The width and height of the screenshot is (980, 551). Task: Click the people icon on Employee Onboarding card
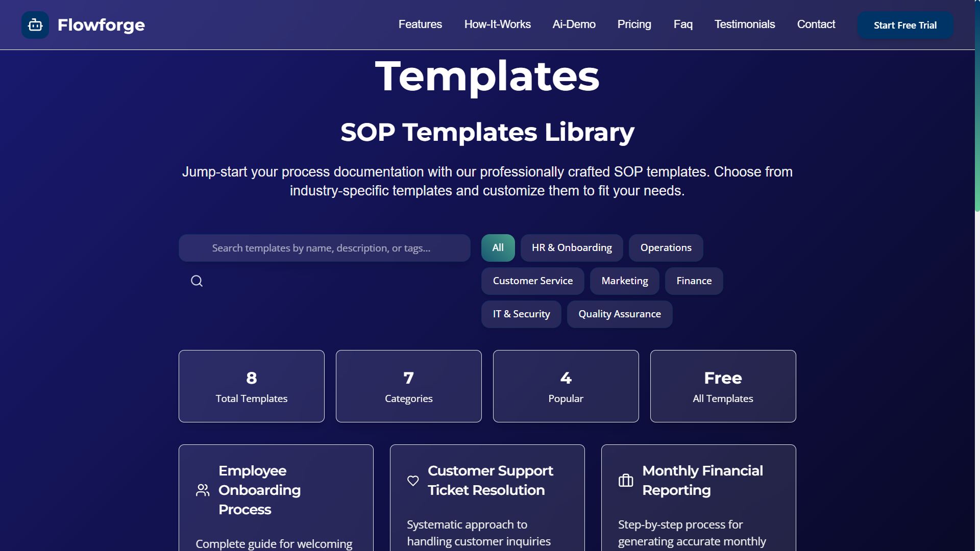point(203,490)
